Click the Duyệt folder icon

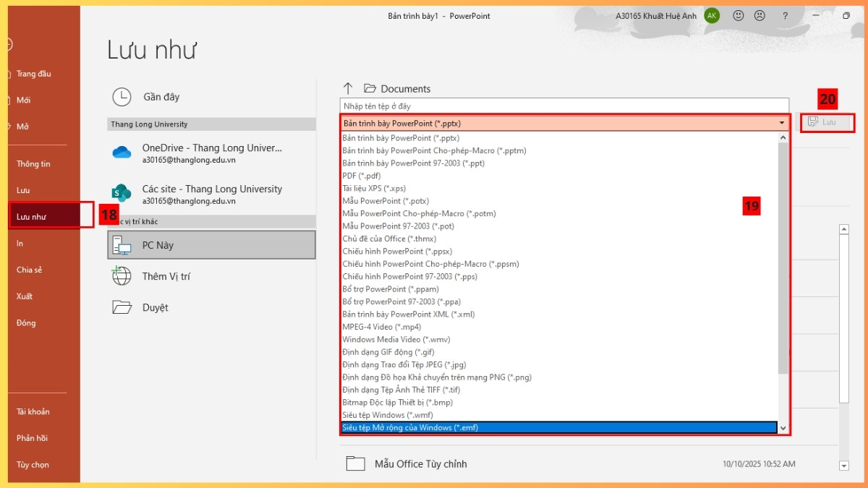tap(122, 307)
